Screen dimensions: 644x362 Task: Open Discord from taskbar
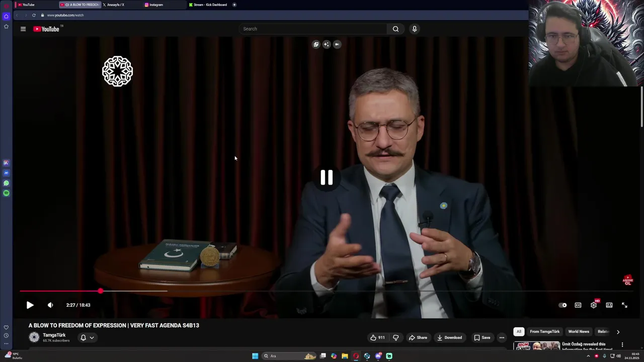[x=378, y=356]
